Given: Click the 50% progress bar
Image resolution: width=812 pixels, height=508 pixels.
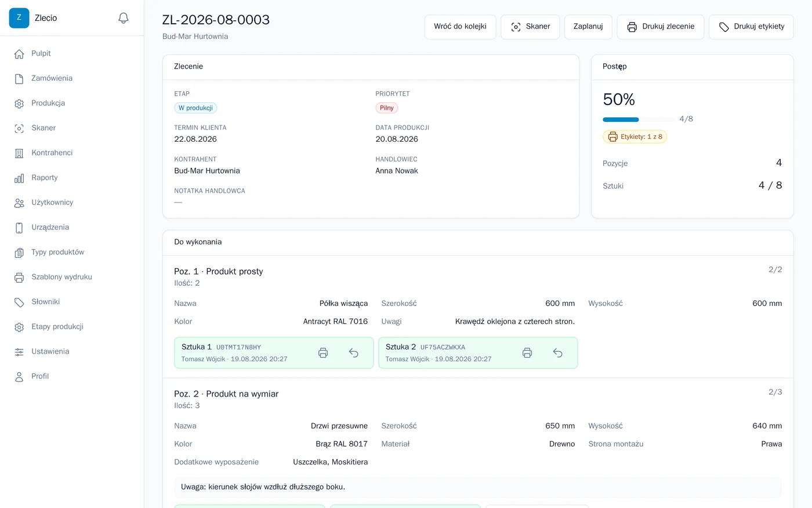Looking at the screenshot, I should pyautogui.click(x=639, y=120).
